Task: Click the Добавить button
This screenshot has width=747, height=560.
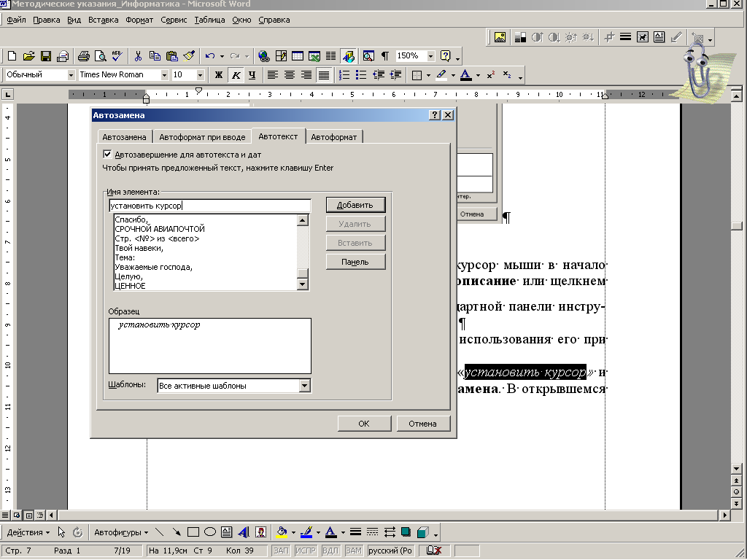Action: pos(355,205)
